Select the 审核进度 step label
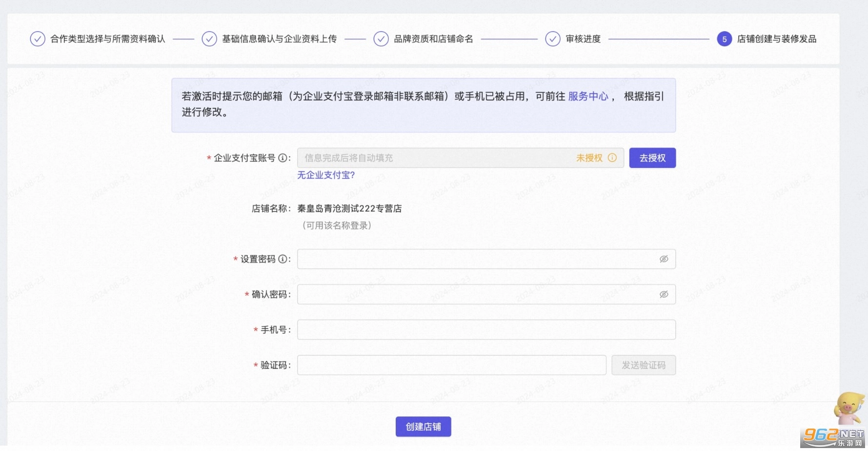 (583, 39)
